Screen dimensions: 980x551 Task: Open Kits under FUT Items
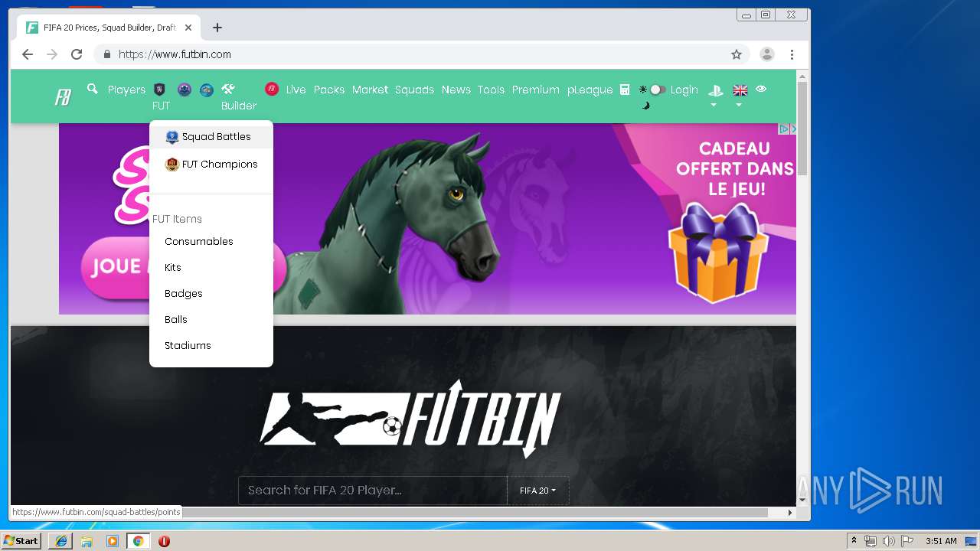pos(173,267)
